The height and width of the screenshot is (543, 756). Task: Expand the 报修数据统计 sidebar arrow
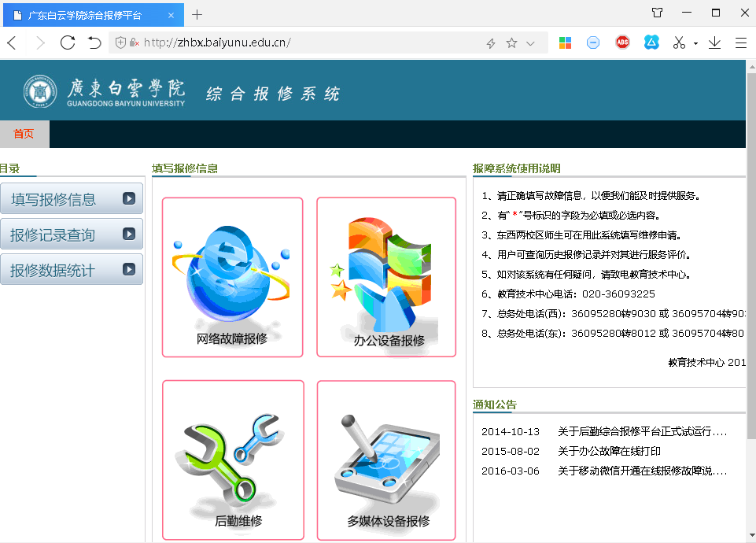point(129,270)
